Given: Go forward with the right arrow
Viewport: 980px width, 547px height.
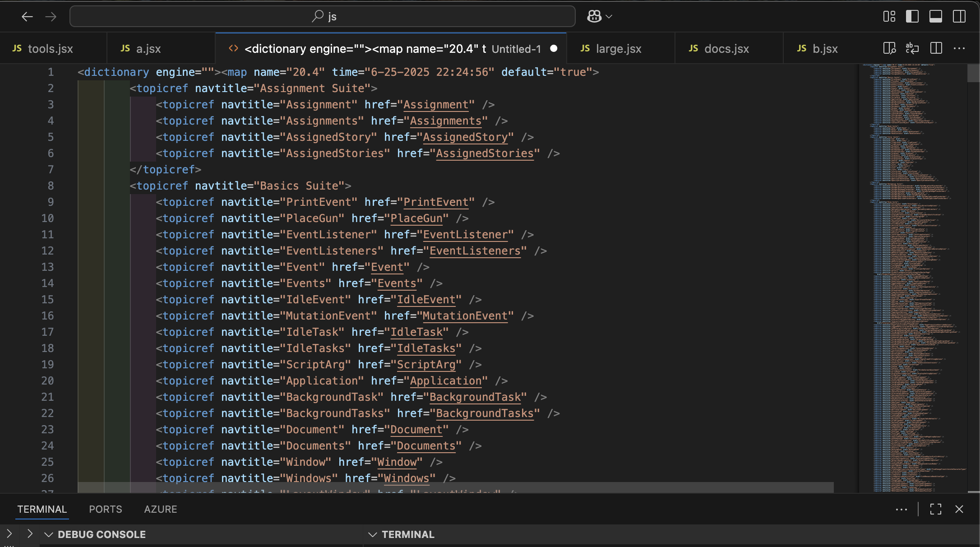Looking at the screenshot, I should click(51, 17).
